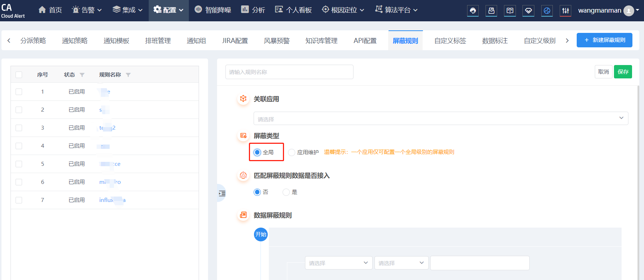Click the panel collapse indent icon
Screen dimensions: 644x280
click(x=222, y=193)
